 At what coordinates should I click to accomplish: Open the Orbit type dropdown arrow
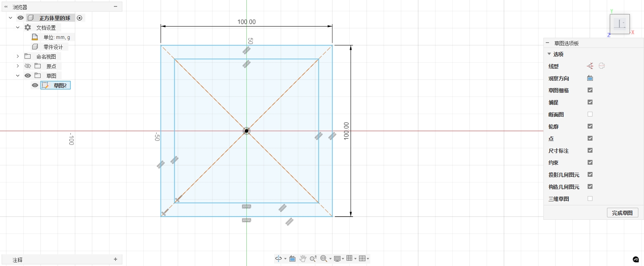click(285, 259)
